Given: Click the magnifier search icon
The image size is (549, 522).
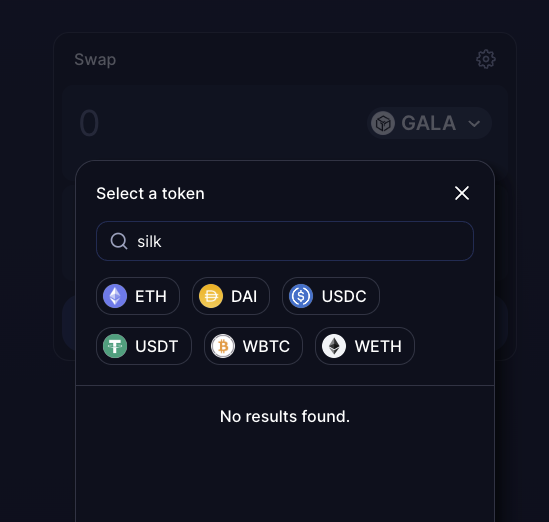Looking at the screenshot, I should 119,241.
